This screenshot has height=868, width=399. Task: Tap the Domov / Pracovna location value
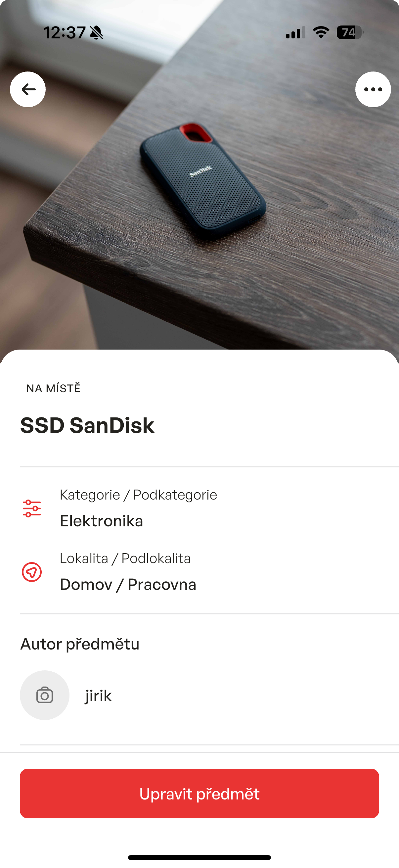click(128, 585)
